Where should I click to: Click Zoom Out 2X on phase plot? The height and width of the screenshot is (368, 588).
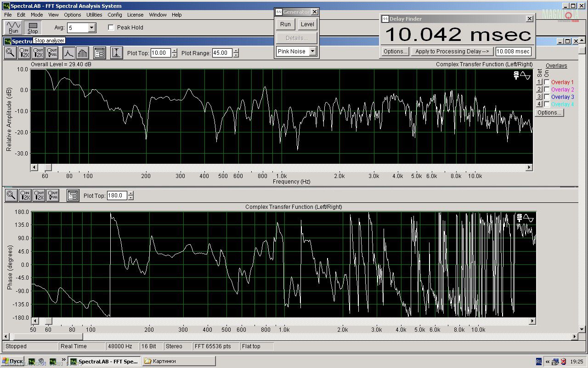click(39, 195)
